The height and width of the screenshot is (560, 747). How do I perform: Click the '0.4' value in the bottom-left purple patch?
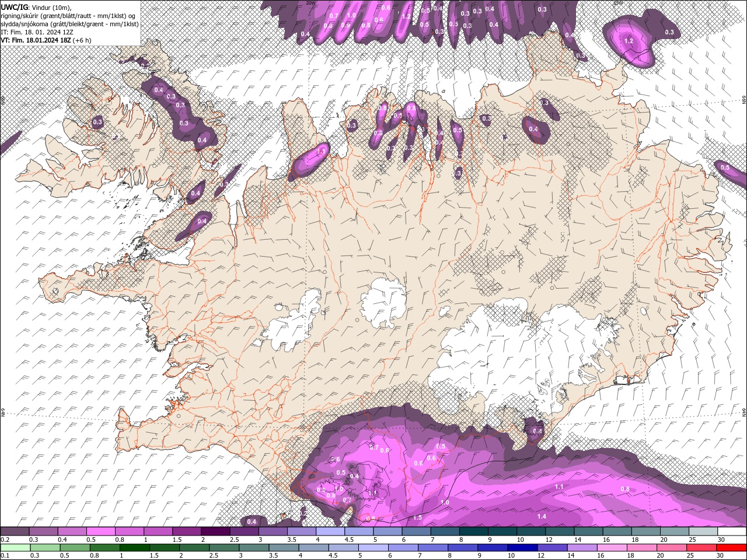(252, 521)
